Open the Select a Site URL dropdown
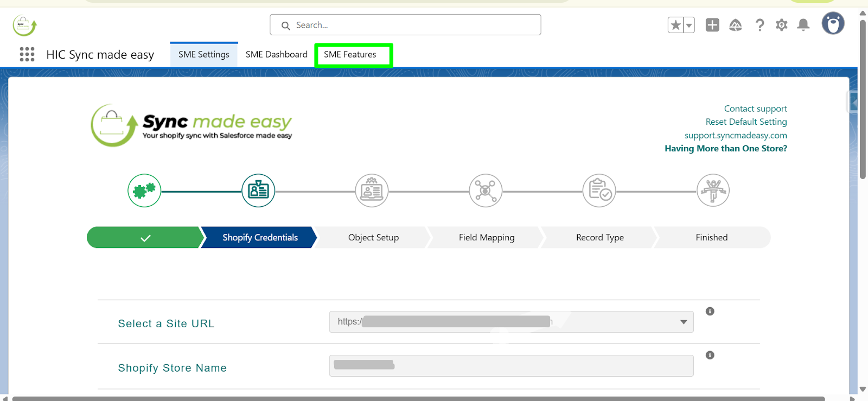 [511, 322]
